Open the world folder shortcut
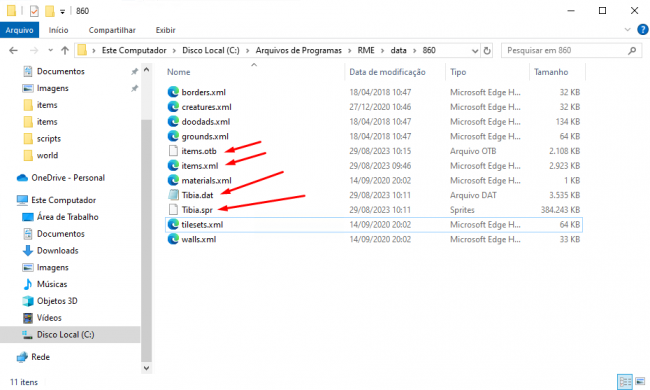650x390 pixels. click(41, 155)
